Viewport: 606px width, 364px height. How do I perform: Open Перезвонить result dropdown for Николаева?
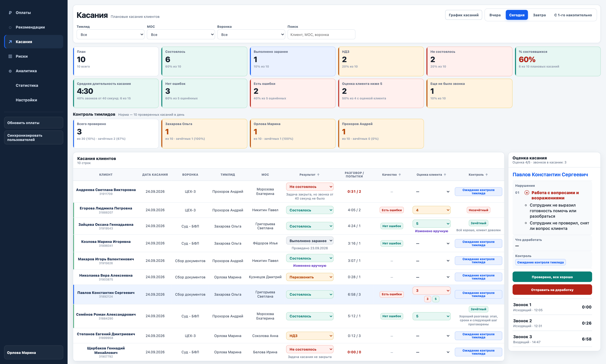[x=310, y=277]
